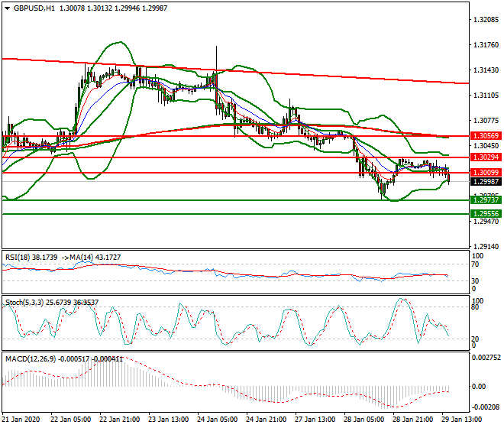Click the 1.29140 price scale value
Screen dimensions: 504x428
tap(486, 247)
